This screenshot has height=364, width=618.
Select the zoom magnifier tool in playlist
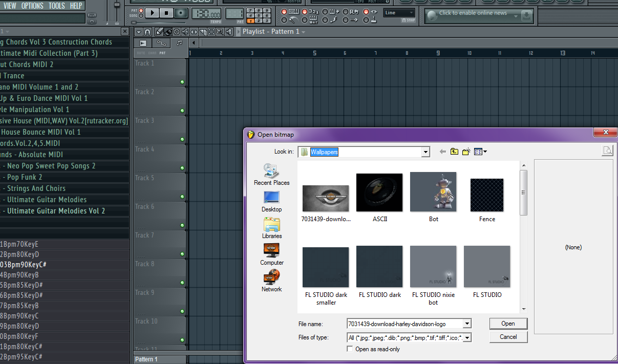[x=219, y=32]
